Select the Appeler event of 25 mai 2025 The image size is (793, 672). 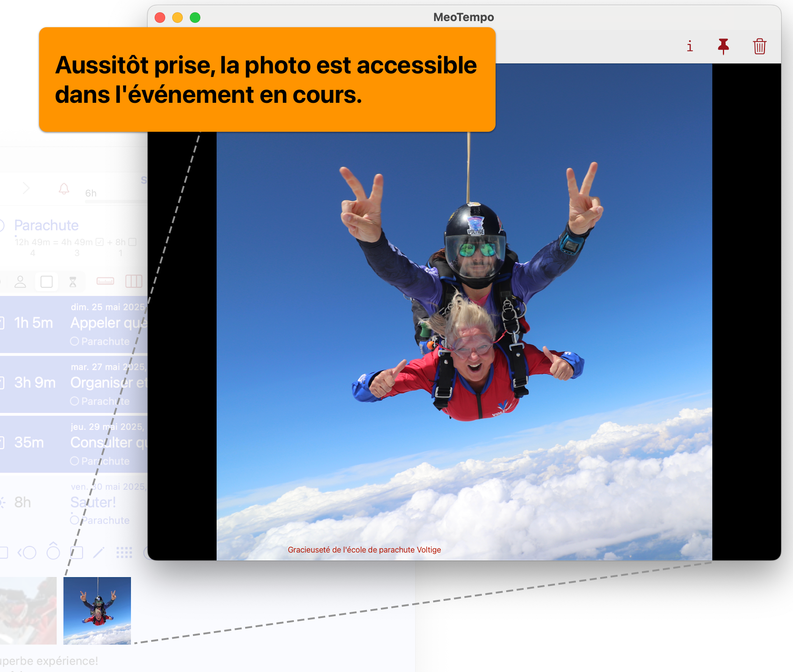[74, 325]
